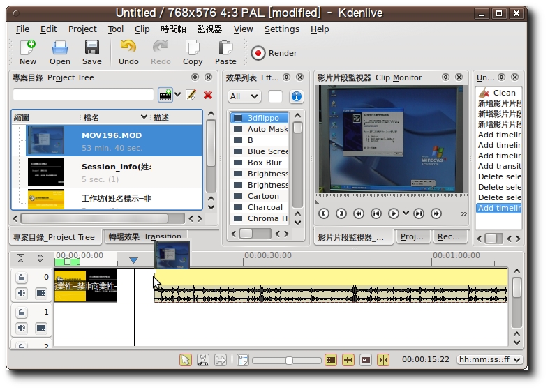The width and height of the screenshot is (550, 392).
Task: Open the hh:mm:ss::ff timecode format dropdown
Action: tap(489, 359)
